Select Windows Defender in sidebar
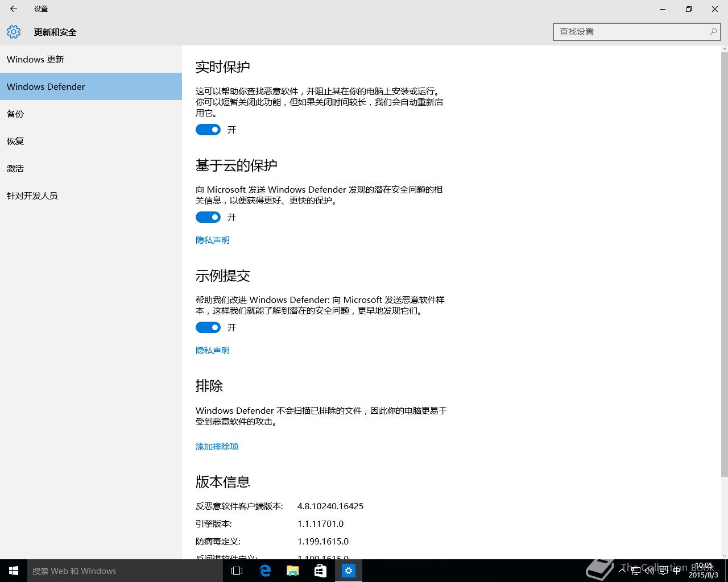This screenshot has width=728, height=582. [91, 86]
